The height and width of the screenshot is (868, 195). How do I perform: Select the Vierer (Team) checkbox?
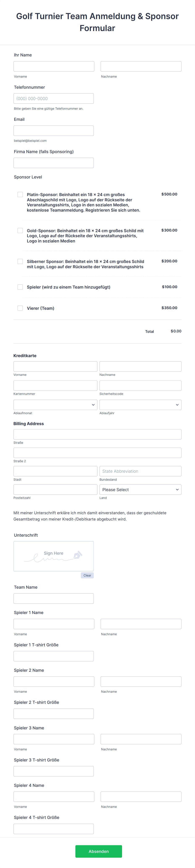click(20, 308)
